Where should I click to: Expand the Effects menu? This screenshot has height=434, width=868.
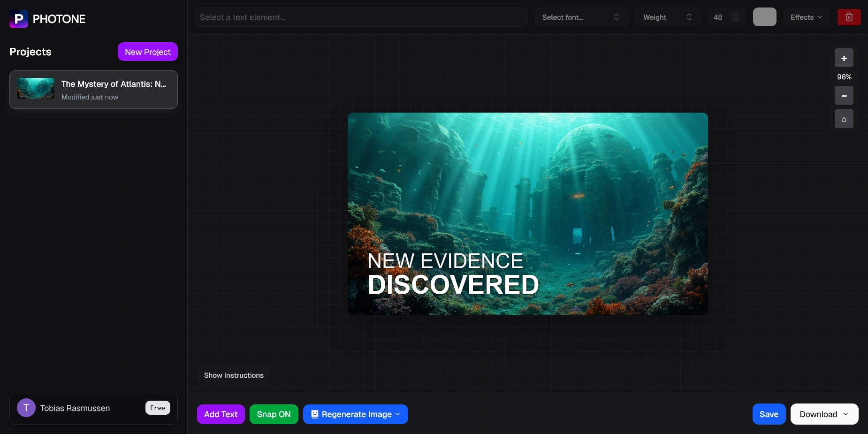pyautogui.click(x=806, y=17)
